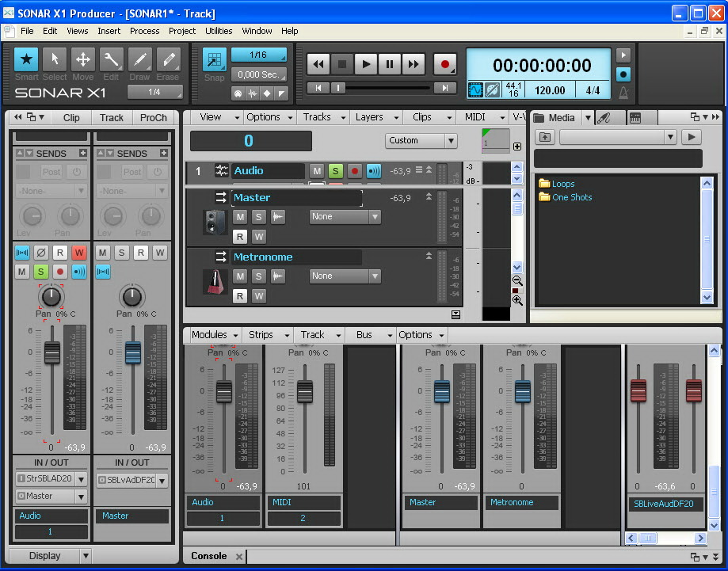The height and width of the screenshot is (571, 728).
Task: Switch to the Clip inspector tab
Action: [71, 117]
